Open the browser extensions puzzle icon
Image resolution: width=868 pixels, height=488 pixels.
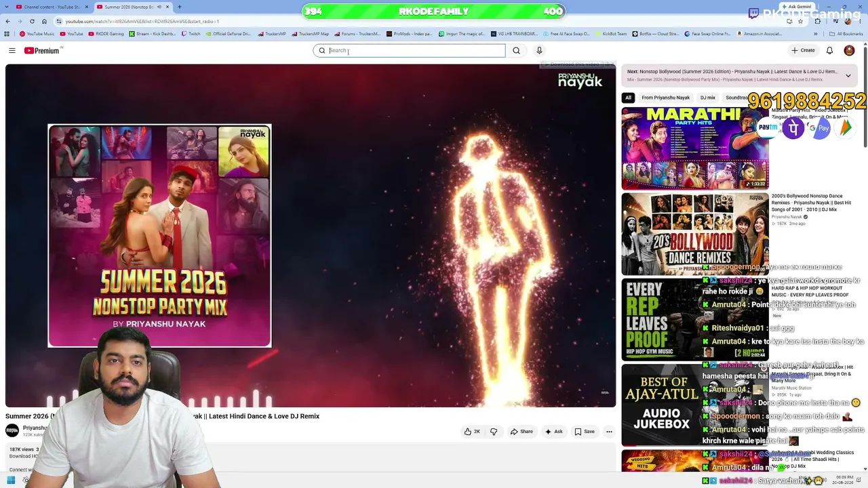coord(817,21)
